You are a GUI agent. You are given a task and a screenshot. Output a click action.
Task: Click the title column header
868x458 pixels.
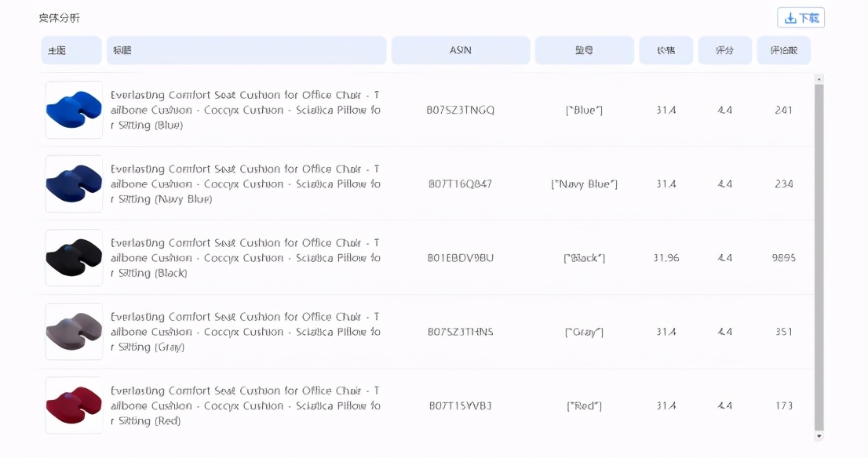coord(246,50)
